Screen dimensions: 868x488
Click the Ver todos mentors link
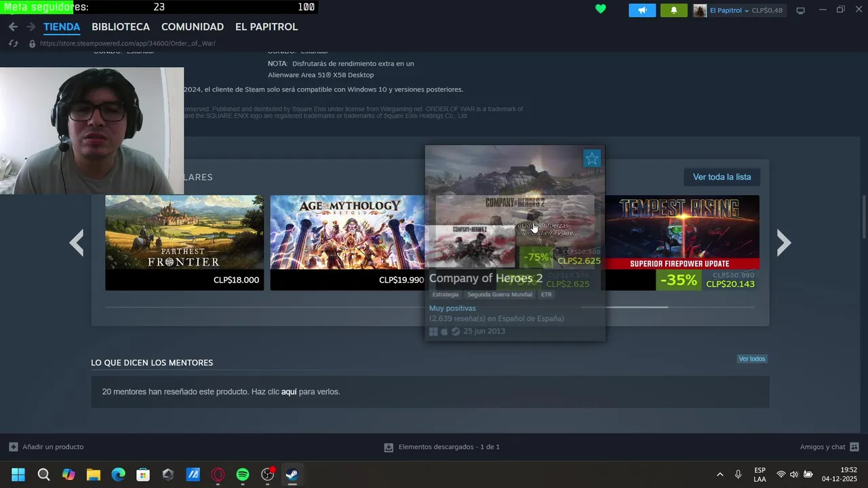(752, 359)
